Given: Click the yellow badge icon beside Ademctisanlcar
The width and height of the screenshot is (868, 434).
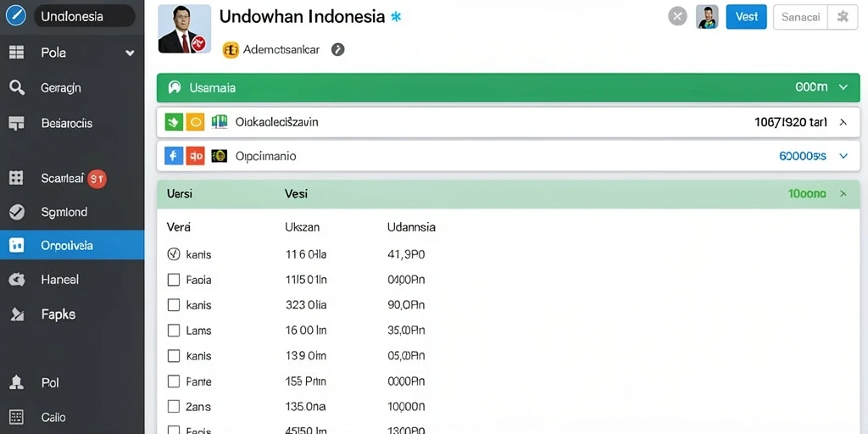Looking at the screenshot, I should tap(231, 50).
